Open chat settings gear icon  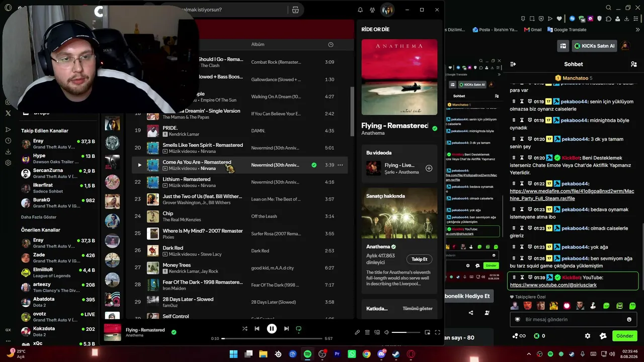588,336
